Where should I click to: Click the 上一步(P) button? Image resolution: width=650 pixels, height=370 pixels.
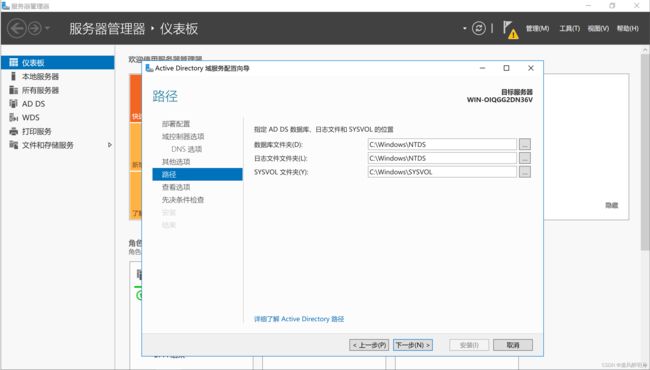coord(369,345)
